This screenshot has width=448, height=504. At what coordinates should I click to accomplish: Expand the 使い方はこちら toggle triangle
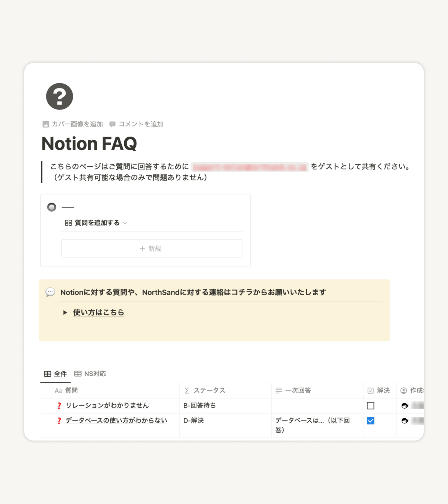point(65,312)
